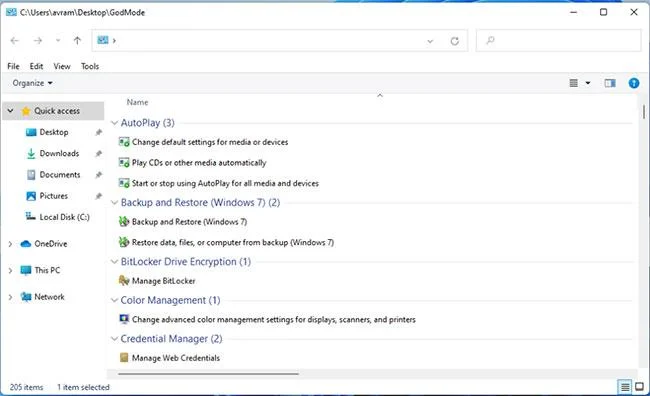Select Color Management (1) group header
This screenshot has width=650, height=396.
pyautogui.click(x=170, y=300)
